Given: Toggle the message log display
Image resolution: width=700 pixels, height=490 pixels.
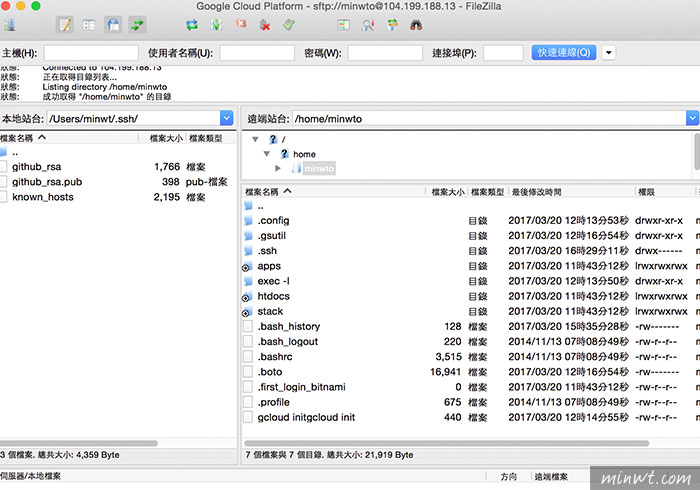Looking at the screenshot, I should [x=65, y=25].
